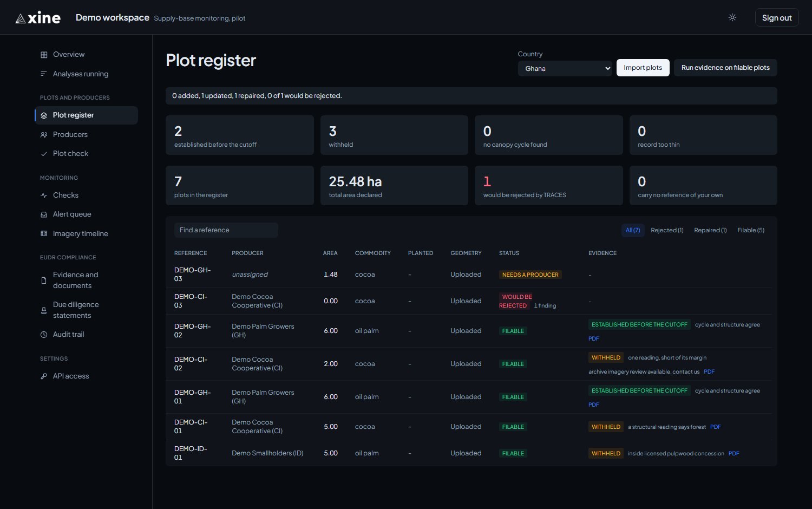The height and width of the screenshot is (509, 812).
Task: Click the Axine logo
Action: coord(38,18)
